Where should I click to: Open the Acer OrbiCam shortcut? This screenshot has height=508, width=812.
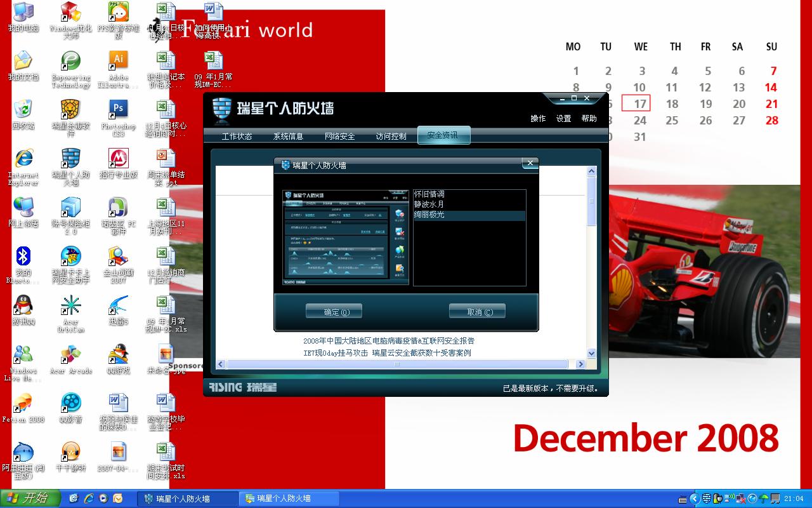[70, 314]
